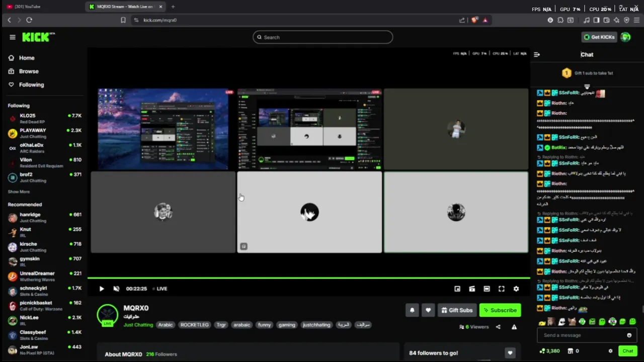Screen dimensions: 644x362
Task: Share the stream
Action: tap(498, 327)
